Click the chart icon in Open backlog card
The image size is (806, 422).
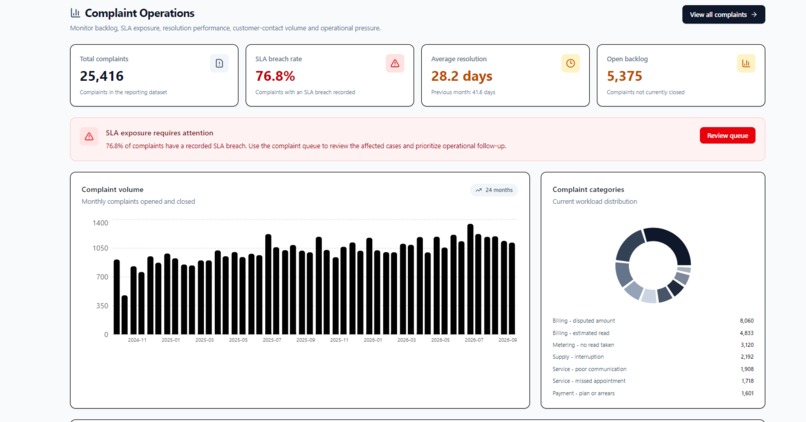[746, 63]
